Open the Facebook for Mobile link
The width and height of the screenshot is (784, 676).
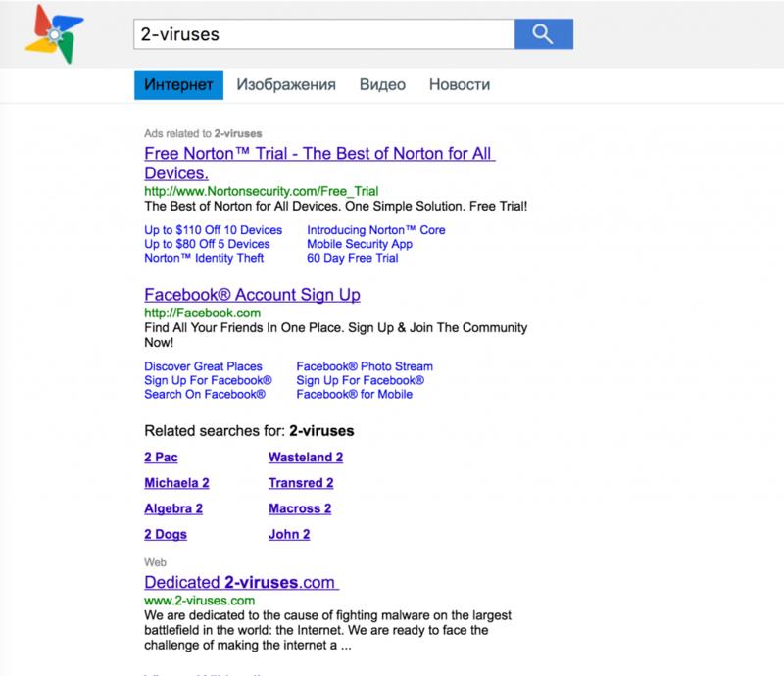355,394
